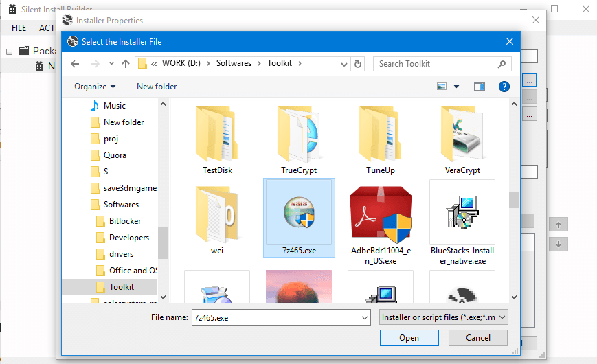Show hidden path with double chevron
The width and height of the screenshot is (597, 364).
click(154, 64)
